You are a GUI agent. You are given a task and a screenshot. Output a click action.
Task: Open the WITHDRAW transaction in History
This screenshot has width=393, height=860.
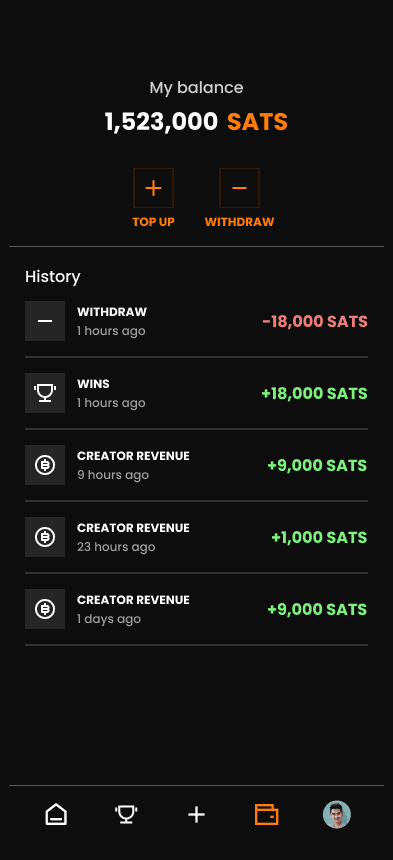coord(196,321)
